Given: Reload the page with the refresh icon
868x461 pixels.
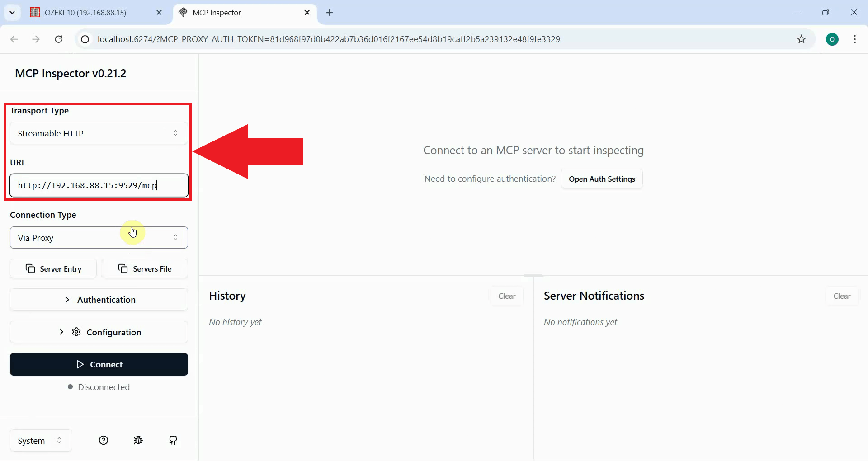Looking at the screenshot, I should pos(58,39).
